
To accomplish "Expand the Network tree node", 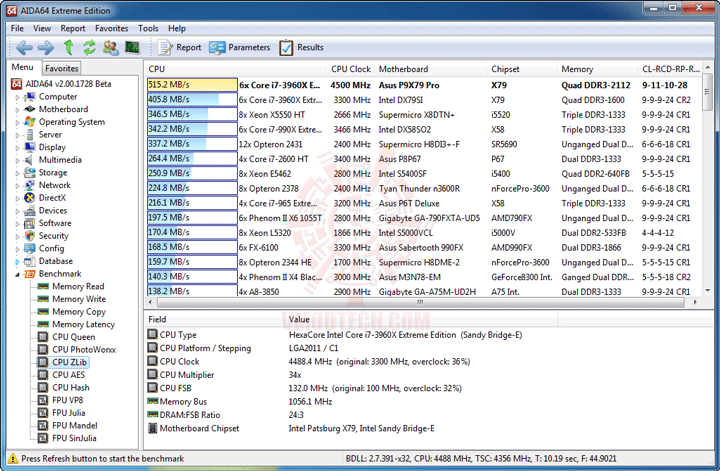I will coord(17,186).
